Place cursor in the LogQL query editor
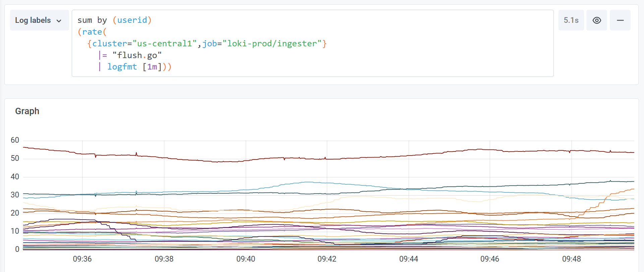Viewport: 644px width, 272px height. point(312,43)
